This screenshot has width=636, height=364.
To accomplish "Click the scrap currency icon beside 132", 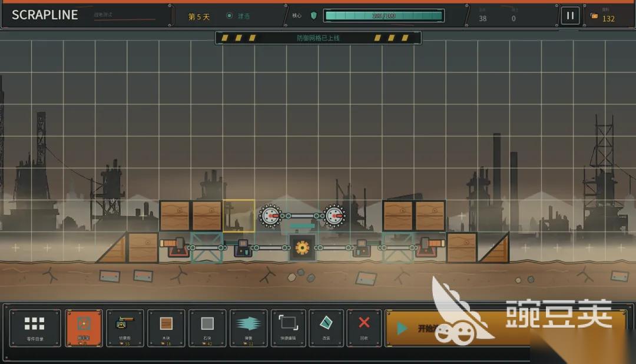I will tap(594, 16).
